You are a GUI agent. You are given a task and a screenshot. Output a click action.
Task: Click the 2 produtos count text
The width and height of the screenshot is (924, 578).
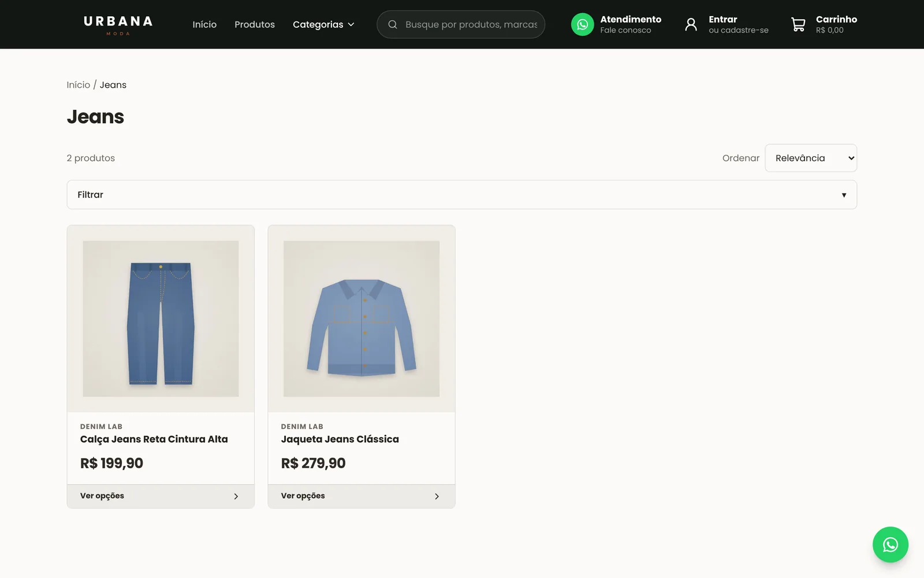[91, 158]
